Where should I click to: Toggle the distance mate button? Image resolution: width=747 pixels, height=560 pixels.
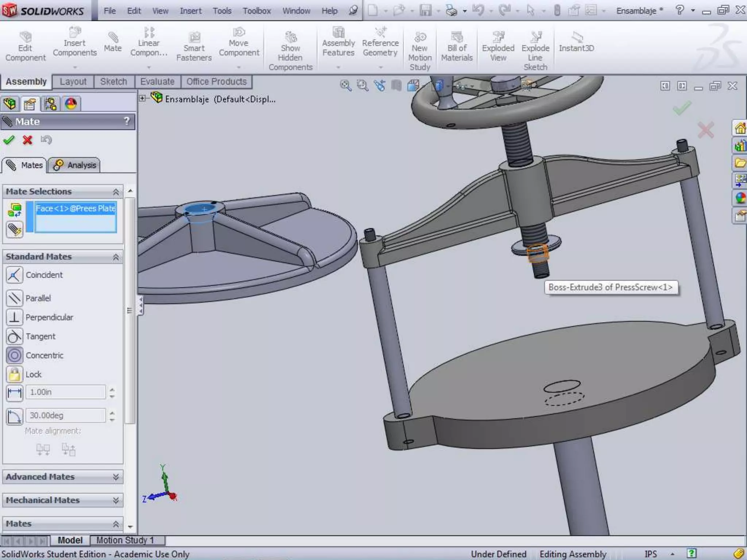tap(14, 393)
